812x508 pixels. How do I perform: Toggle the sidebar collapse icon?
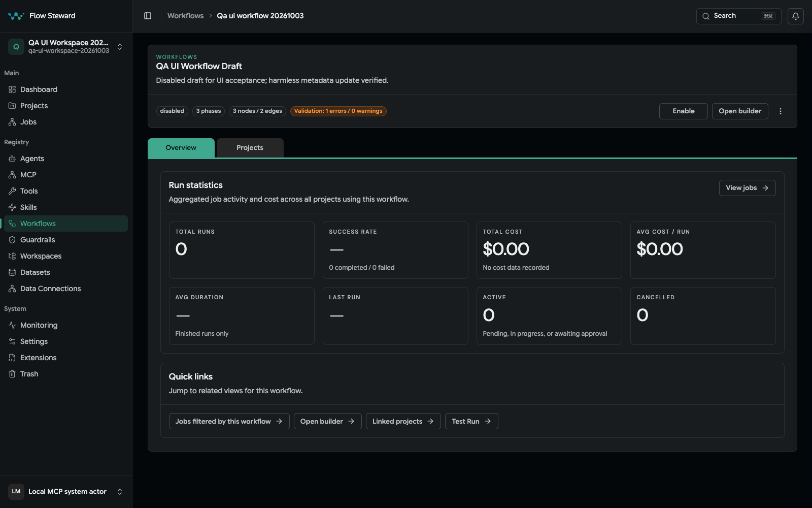click(x=148, y=16)
